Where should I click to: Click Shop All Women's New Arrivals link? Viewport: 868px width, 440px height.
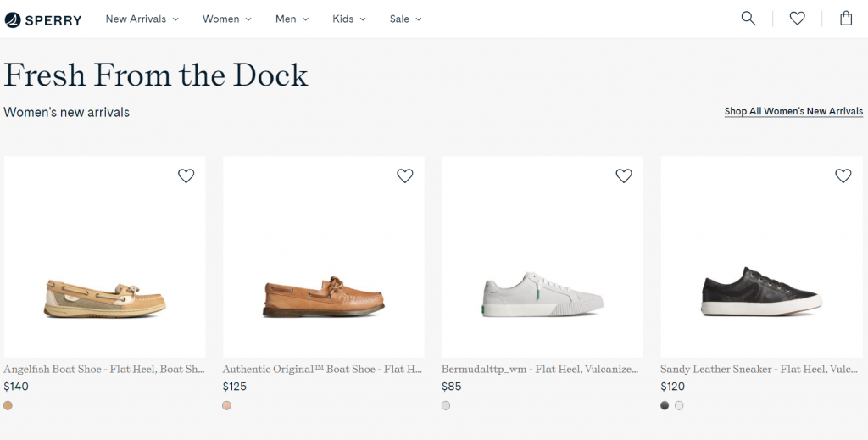pos(793,111)
